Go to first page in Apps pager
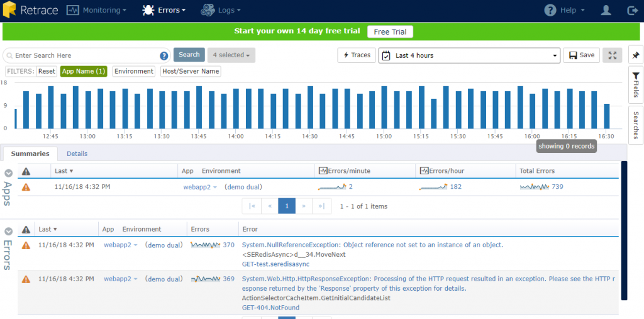This screenshot has height=319, width=644. (252, 206)
